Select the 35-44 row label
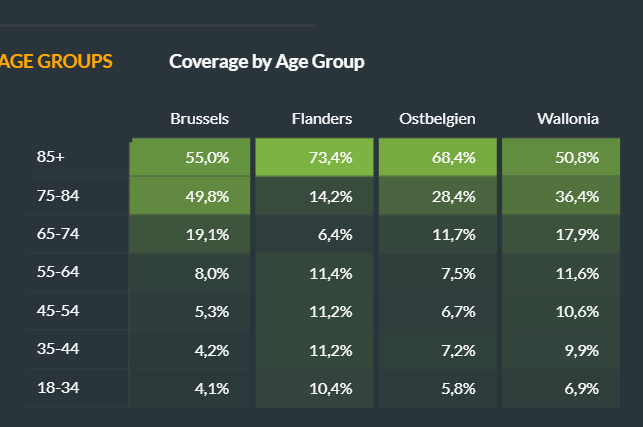This screenshot has width=643, height=427. tap(57, 349)
